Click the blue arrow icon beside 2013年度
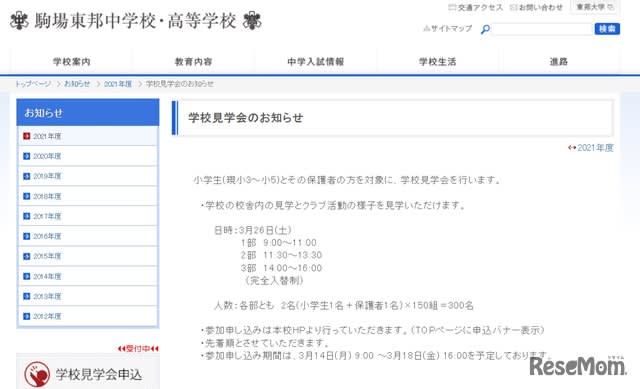Image resolution: width=640 pixels, height=389 pixels. coord(27,296)
